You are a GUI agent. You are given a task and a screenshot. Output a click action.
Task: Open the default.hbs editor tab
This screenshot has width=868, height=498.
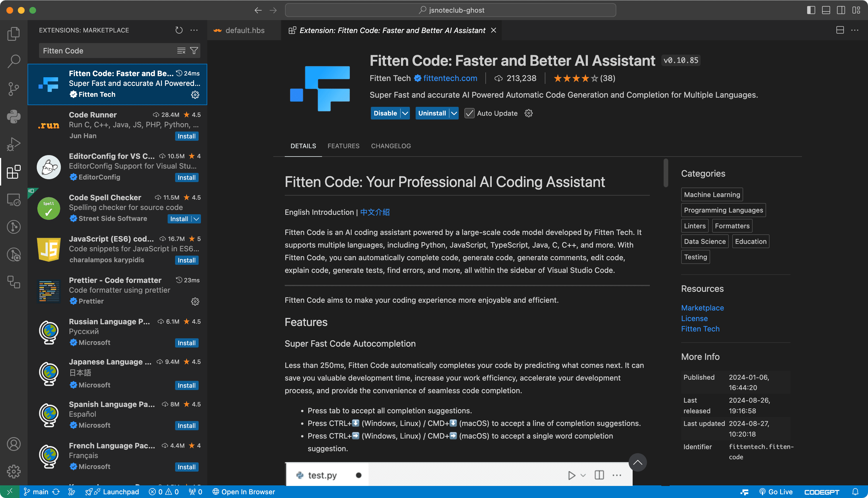click(x=244, y=30)
